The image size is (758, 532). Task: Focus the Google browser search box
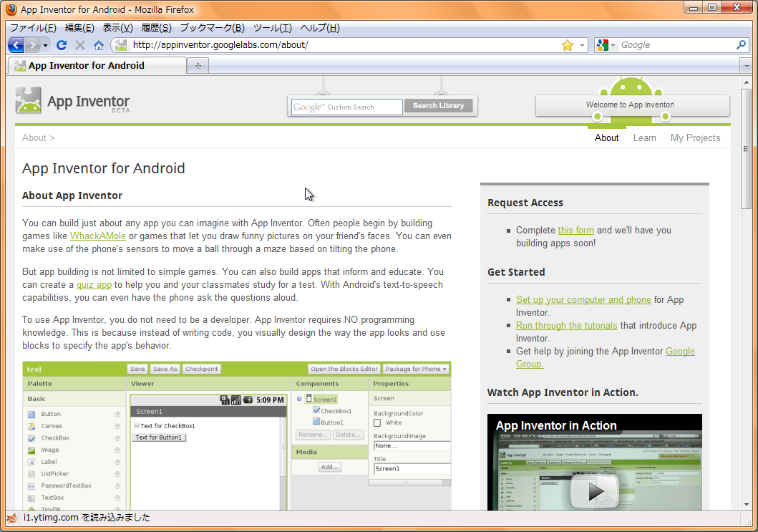coord(676,45)
